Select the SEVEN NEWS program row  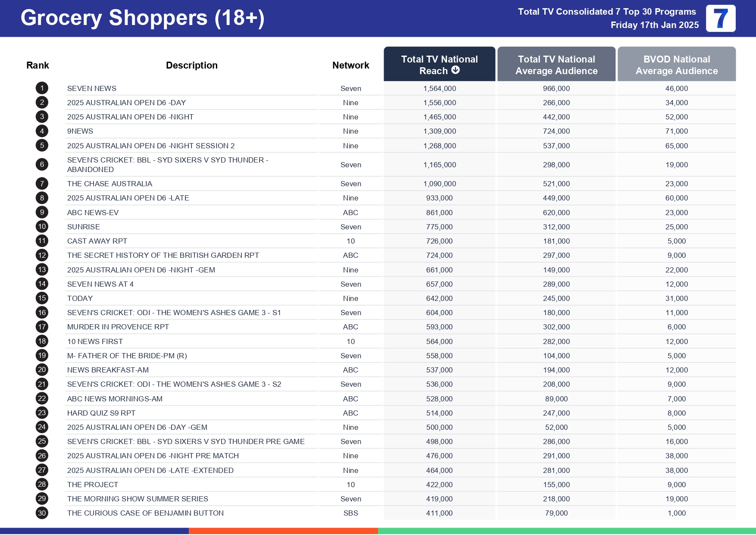coord(92,88)
